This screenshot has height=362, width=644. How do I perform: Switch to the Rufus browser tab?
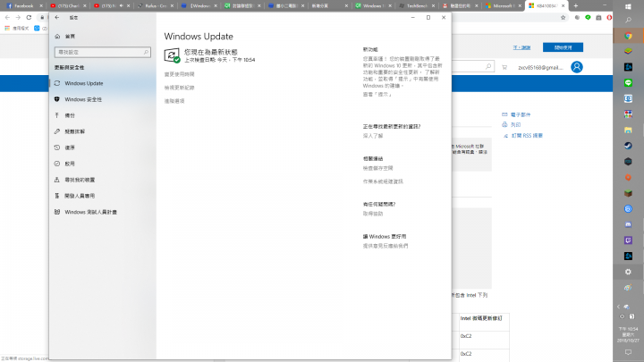pos(156,5)
